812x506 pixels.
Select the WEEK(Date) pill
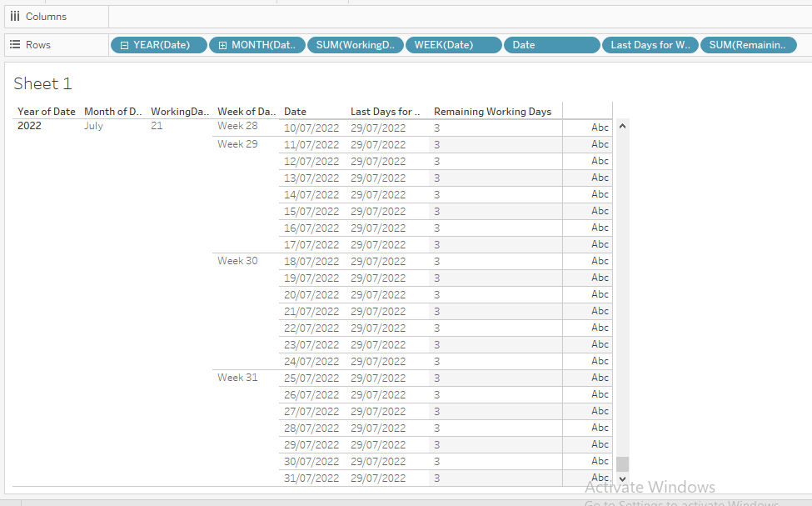click(453, 45)
